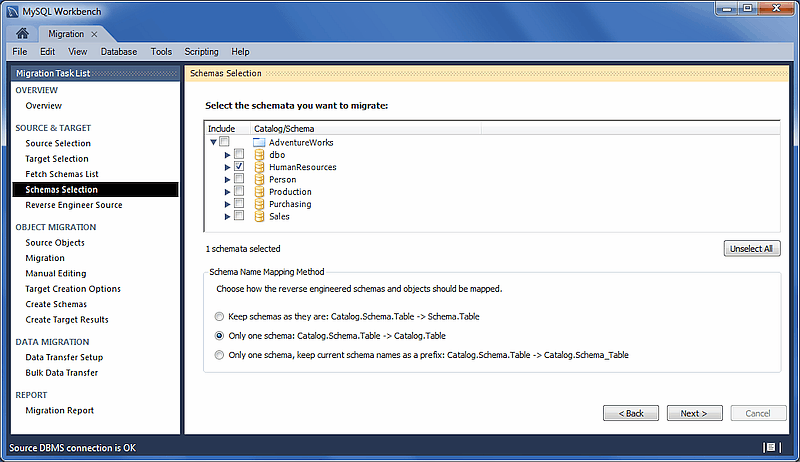The width and height of the screenshot is (800, 462).
Task: Open the Help menu
Action: [x=240, y=52]
